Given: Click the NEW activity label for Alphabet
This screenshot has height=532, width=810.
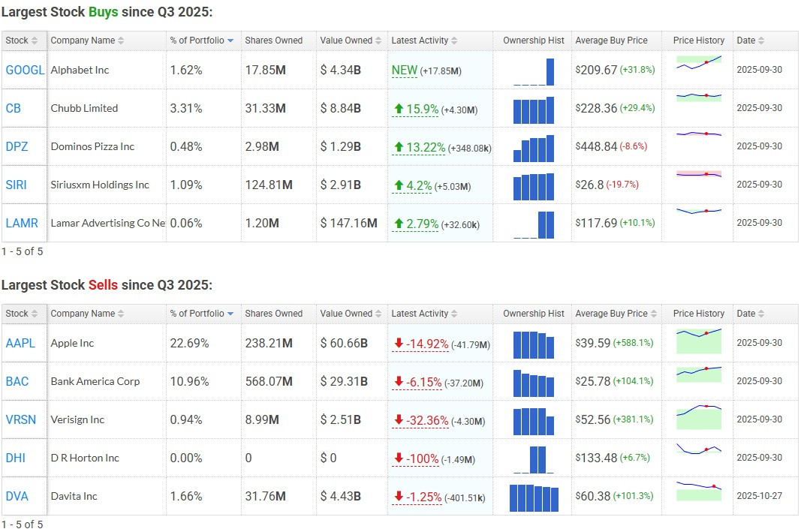Looking at the screenshot, I should coord(405,70).
